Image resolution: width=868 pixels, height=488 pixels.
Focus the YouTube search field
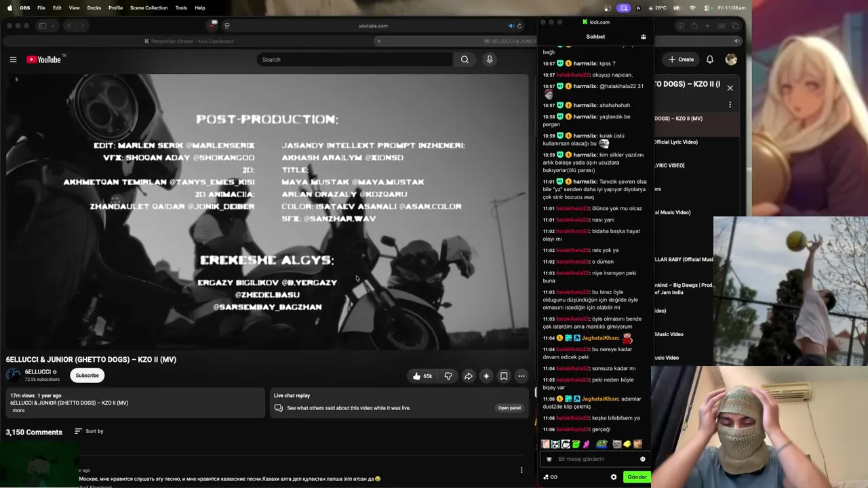click(x=355, y=60)
